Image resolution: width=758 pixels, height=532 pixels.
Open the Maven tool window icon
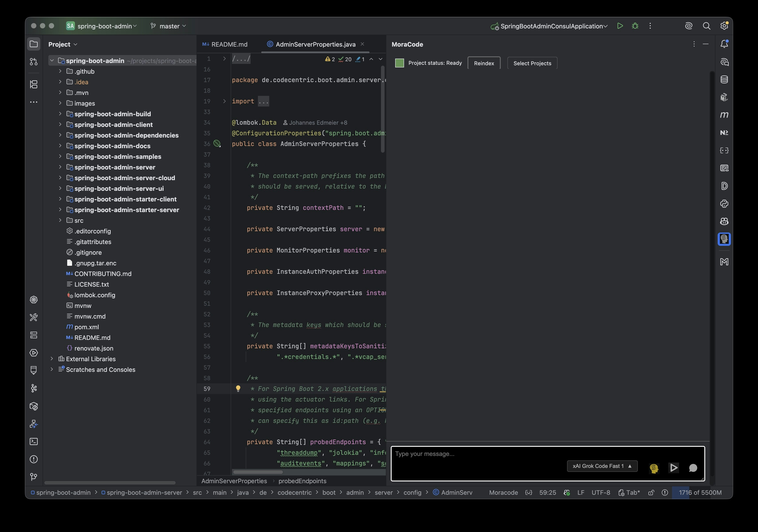(724, 115)
